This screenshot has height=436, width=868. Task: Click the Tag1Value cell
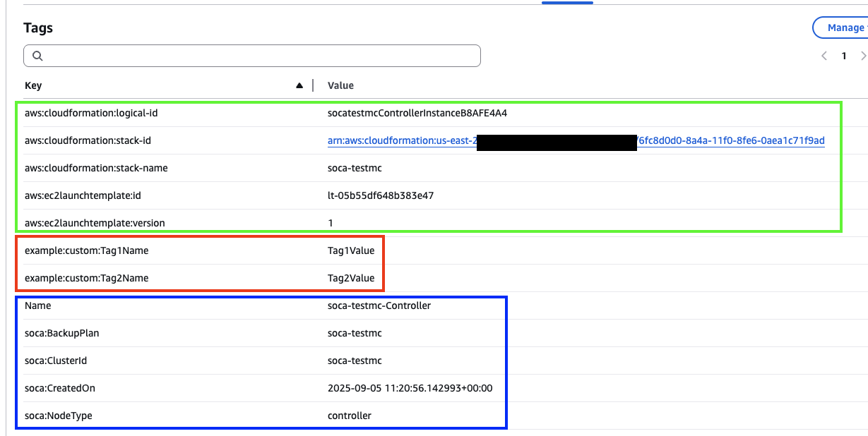pos(351,250)
